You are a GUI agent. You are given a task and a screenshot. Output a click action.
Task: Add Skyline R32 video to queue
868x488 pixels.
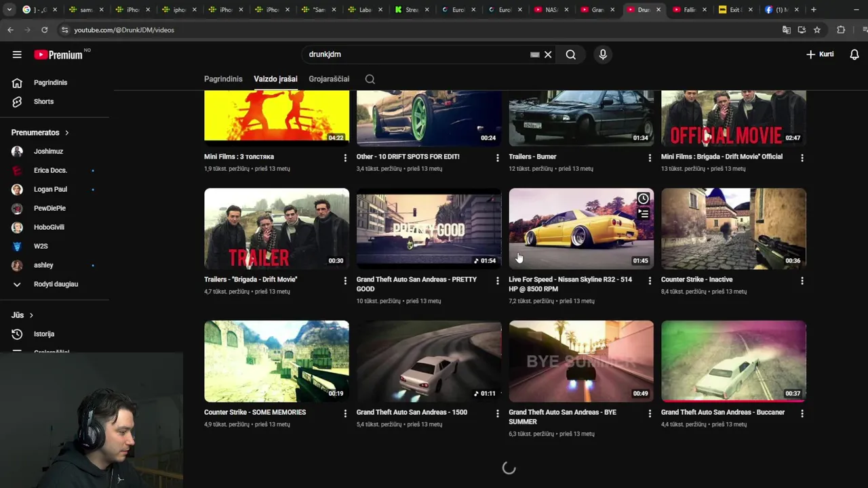pos(643,214)
